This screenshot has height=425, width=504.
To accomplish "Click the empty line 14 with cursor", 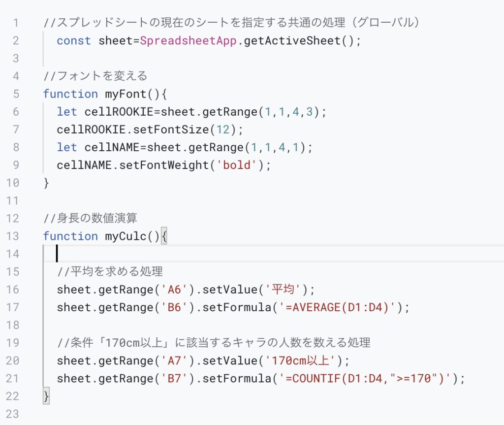I will pyautogui.click(x=273, y=254).
